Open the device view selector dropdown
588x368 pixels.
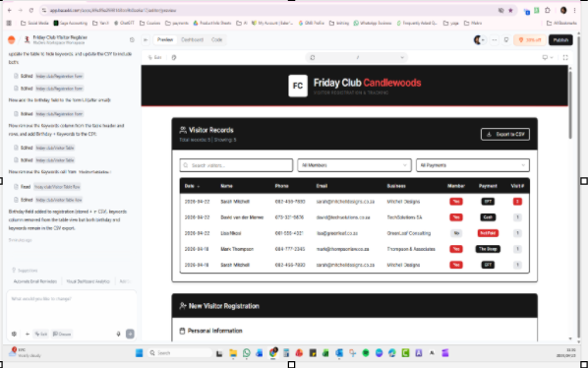pyautogui.click(x=548, y=57)
